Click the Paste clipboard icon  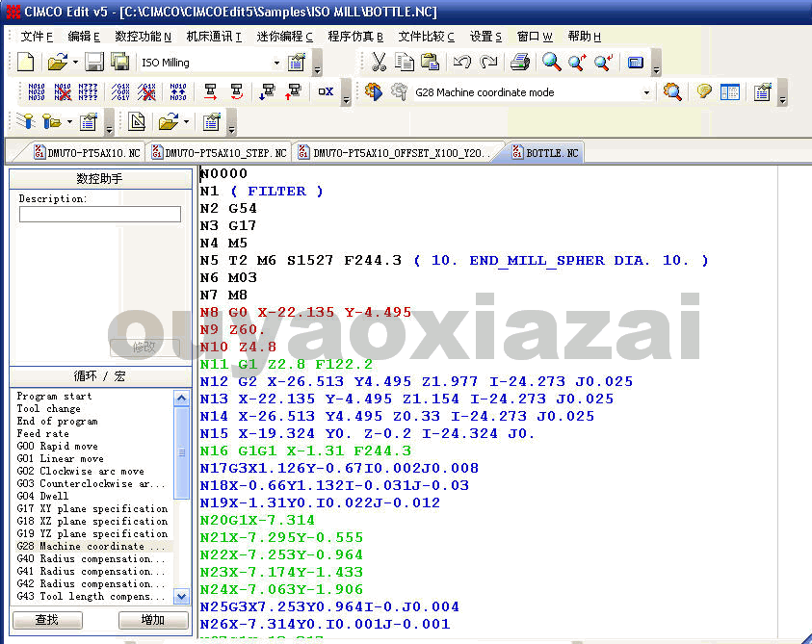(430, 63)
